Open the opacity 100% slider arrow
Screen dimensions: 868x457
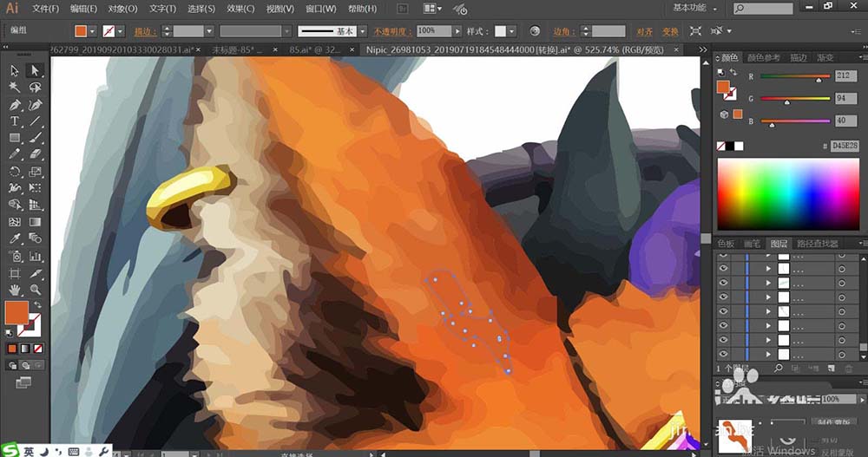tap(457, 31)
